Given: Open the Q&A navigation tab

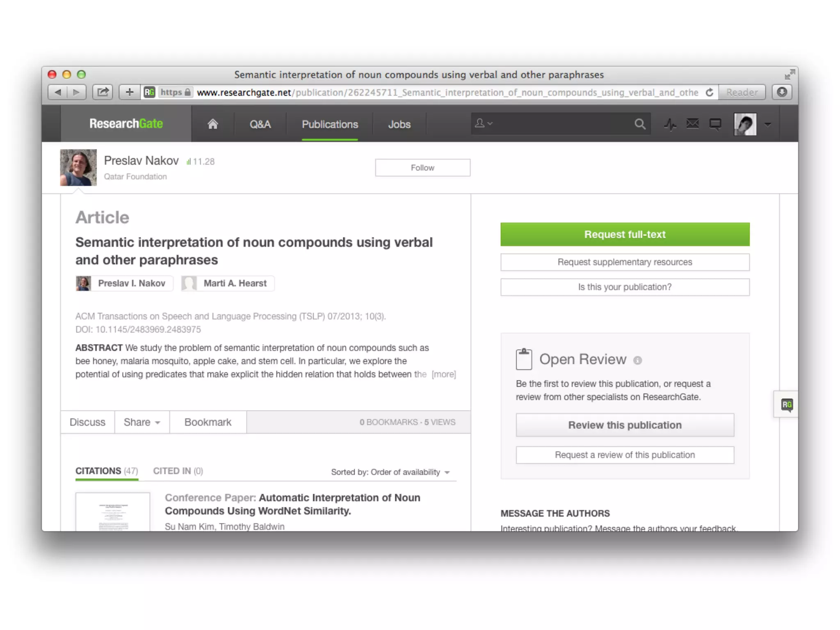Looking at the screenshot, I should [x=260, y=124].
